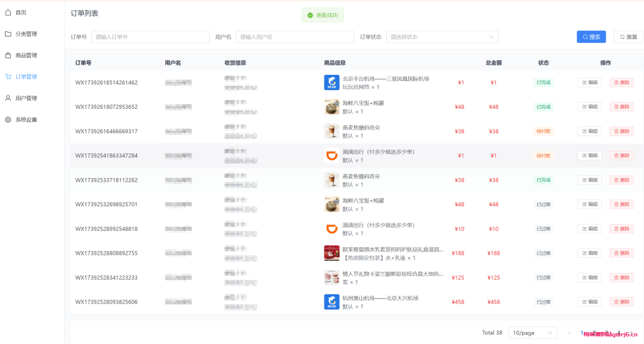Delete order WX17392616466669317

[x=621, y=131]
